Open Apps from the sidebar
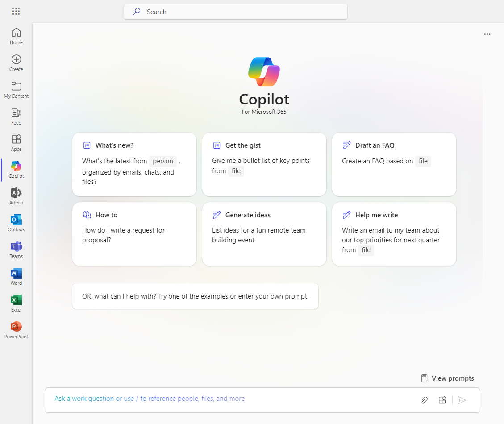Screen dimensions: 504x424 (16, 143)
